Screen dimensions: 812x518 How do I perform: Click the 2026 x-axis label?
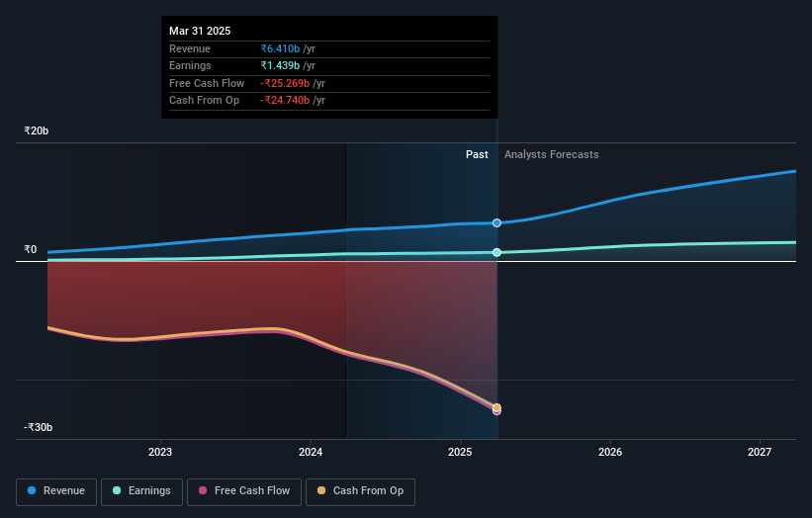pos(610,452)
